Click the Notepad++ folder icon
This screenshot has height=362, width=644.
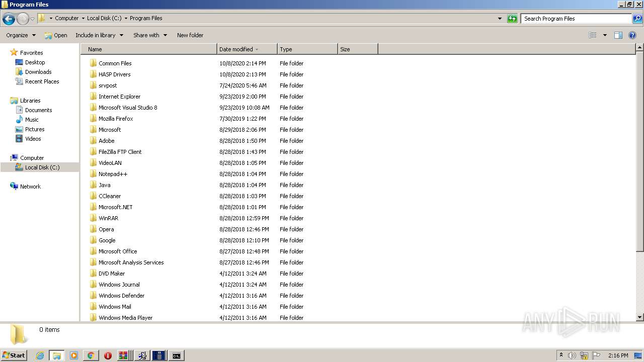(x=94, y=174)
